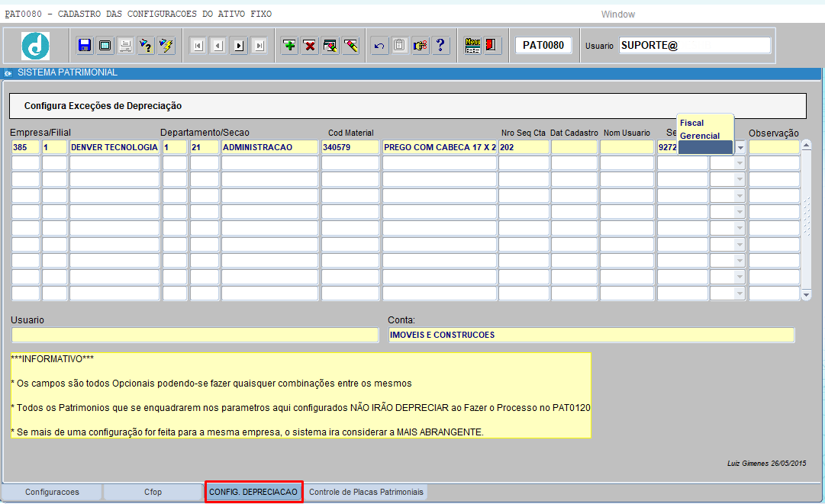Open the type dropdown in fifth grid row
The image size is (825, 504).
[740, 212]
